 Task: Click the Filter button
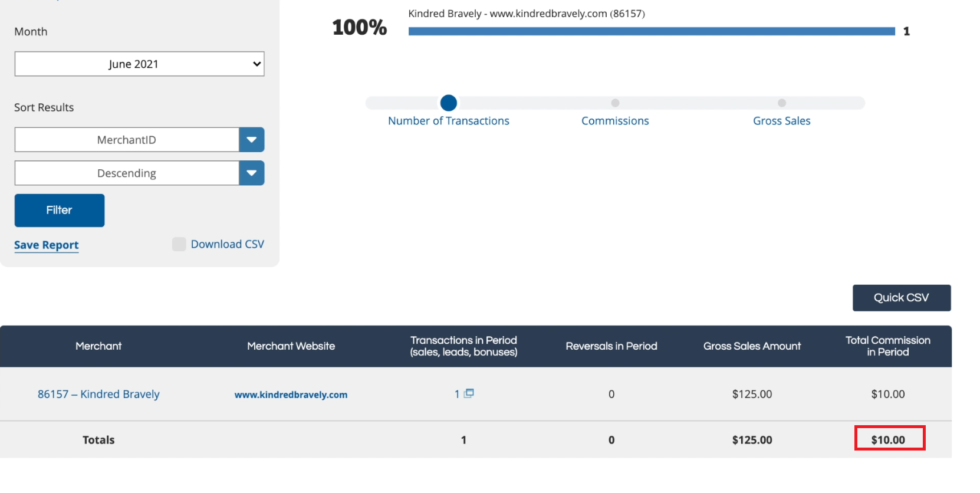60,210
